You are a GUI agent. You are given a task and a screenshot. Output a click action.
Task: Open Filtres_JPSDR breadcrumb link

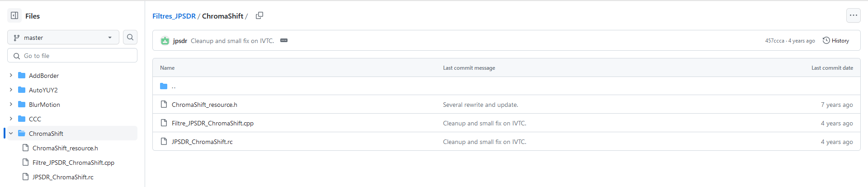[x=174, y=16]
